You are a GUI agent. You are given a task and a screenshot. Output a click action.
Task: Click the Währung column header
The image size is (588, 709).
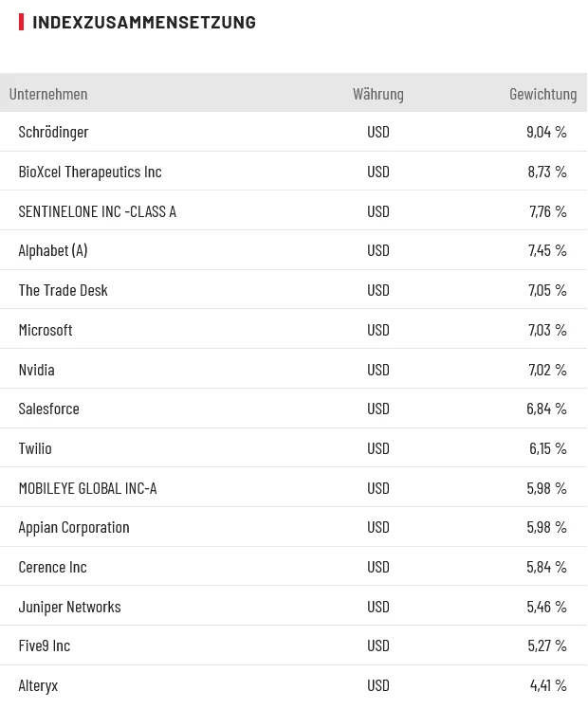pyautogui.click(x=377, y=93)
